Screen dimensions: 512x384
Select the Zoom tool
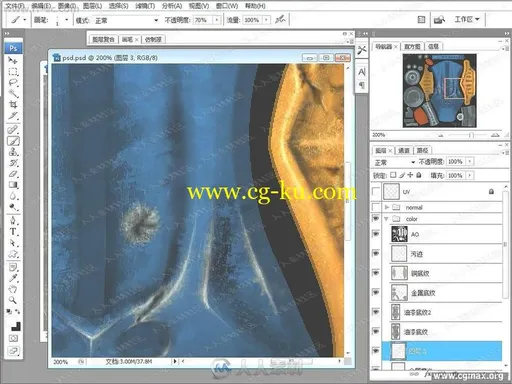tap(13, 300)
